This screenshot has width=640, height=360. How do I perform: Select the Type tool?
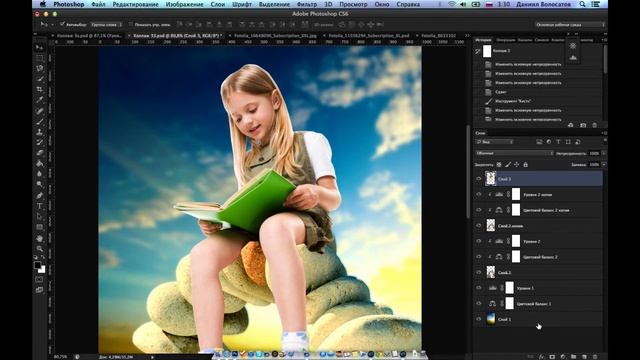tap(40, 206)
